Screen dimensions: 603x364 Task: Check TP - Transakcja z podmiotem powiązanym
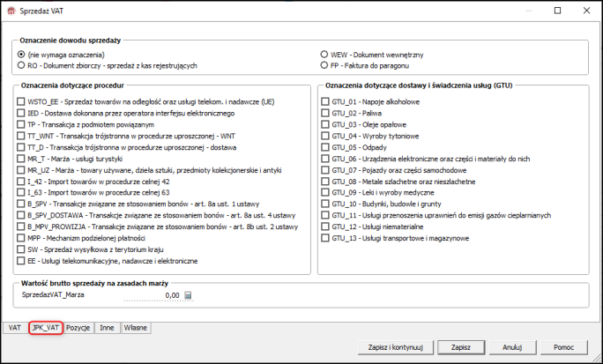tap(21, 125)
